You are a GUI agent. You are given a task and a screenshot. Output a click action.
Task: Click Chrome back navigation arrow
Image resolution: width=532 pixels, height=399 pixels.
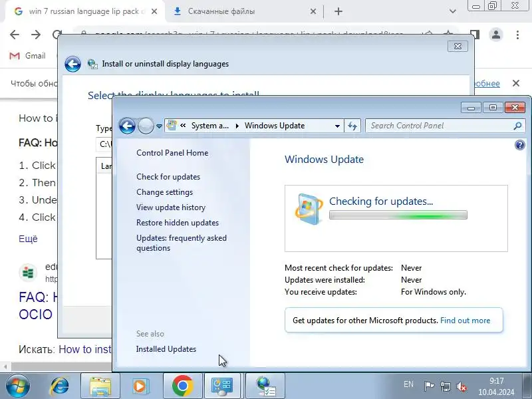coord(15,35)
